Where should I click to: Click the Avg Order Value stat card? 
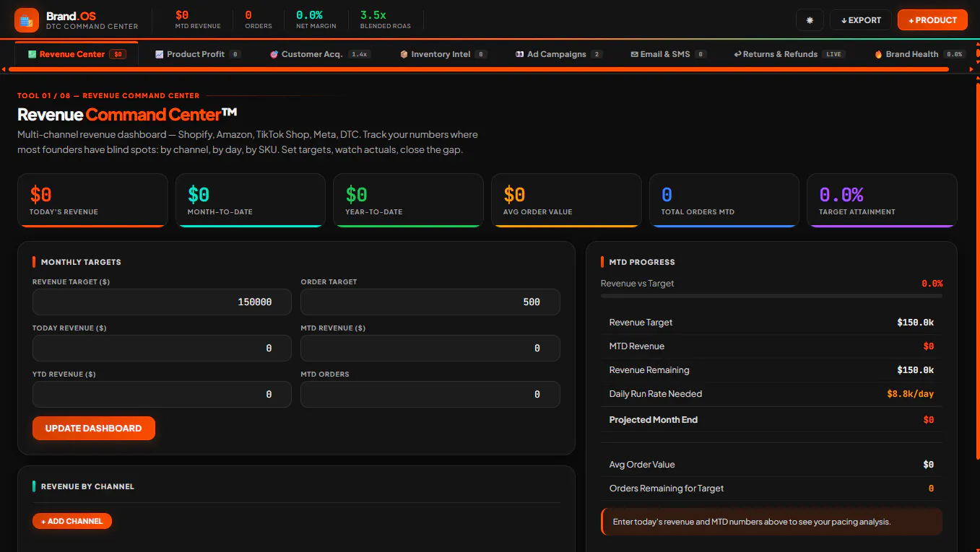(x=566, y=201)
